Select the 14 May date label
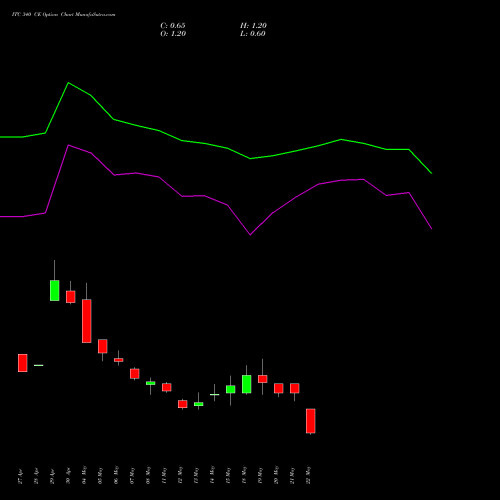 pyautogui.click(x=213, y=475)
